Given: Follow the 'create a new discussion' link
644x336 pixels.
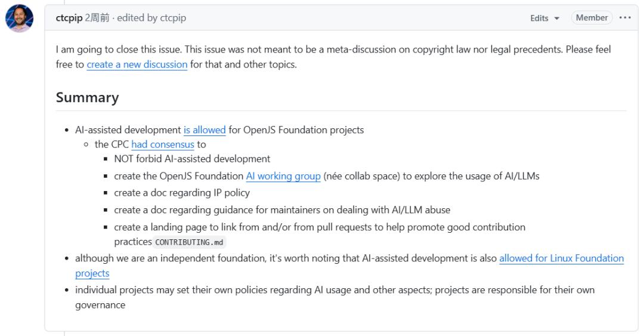Looking at the screenshot, I should tap(137, 64).
